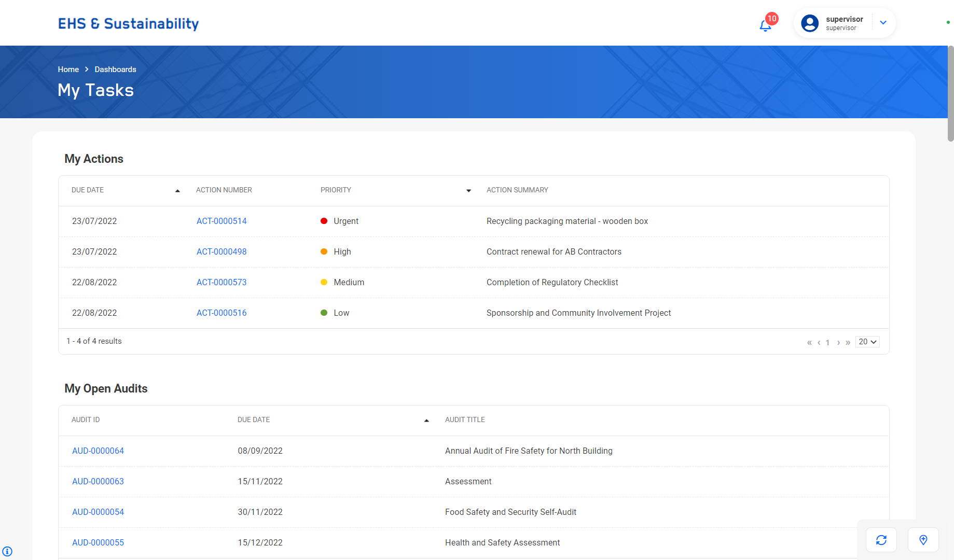Open the Dashboards breadcrumb
954x560 pixels.
115,69
